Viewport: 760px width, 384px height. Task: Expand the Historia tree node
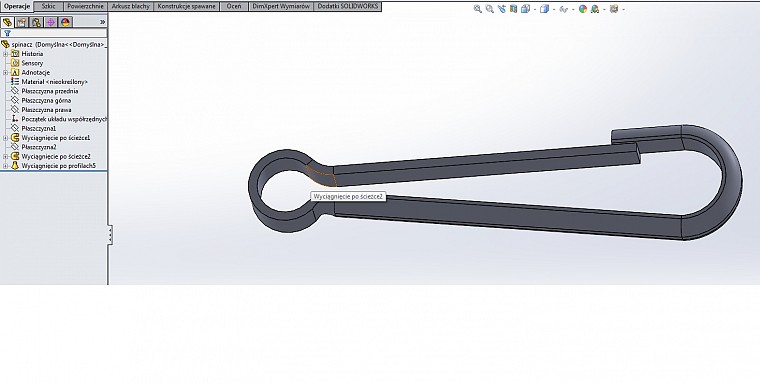tap(5, 54)
